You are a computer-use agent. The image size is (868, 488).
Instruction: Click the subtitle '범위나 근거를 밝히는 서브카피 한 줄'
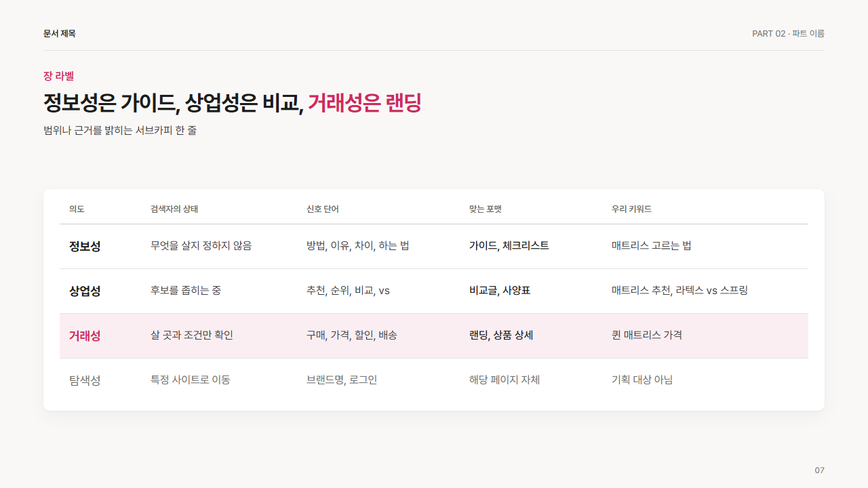tap(120, 130)
